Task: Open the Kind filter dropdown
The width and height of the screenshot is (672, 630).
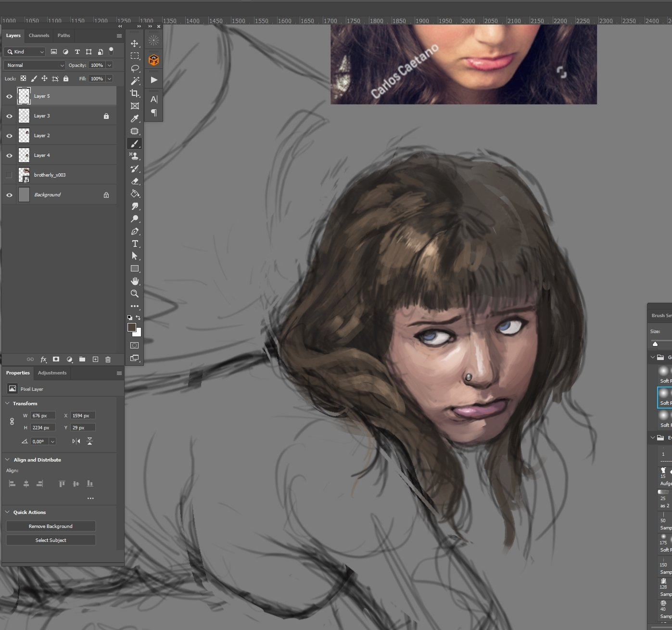Action: 25,51
